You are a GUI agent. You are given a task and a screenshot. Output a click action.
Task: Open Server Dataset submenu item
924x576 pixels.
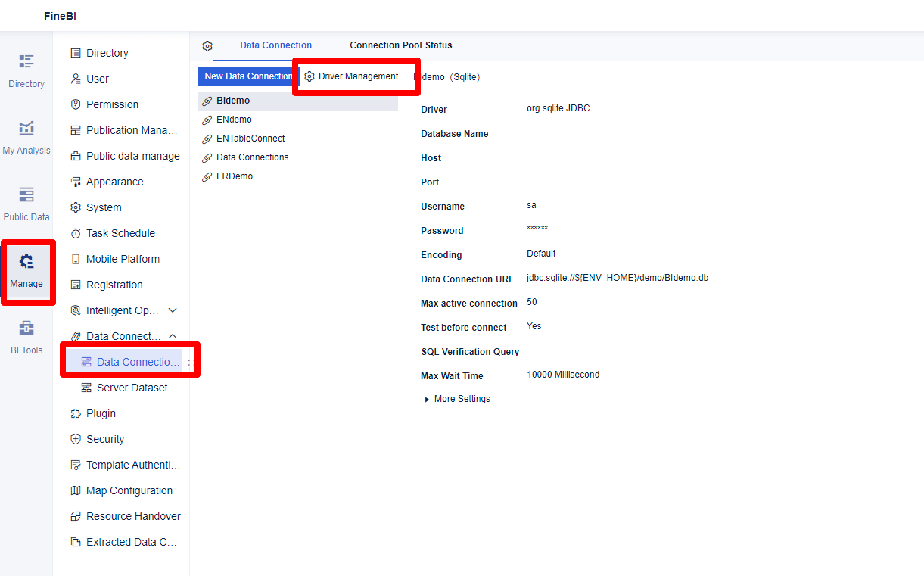click(x=124, y=388)
